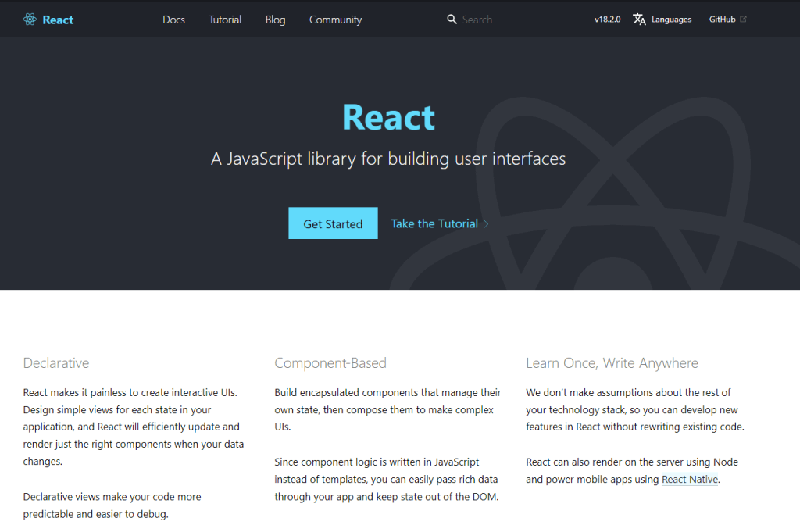The image size is (800, 532).
Task: Click the Component-Based heading
Action: pos(330,363)
